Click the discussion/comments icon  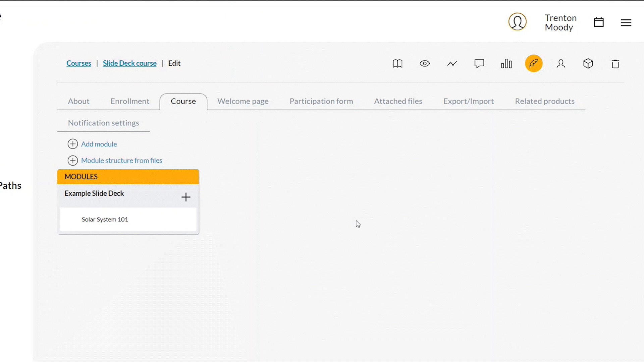[x=479, y=64]
